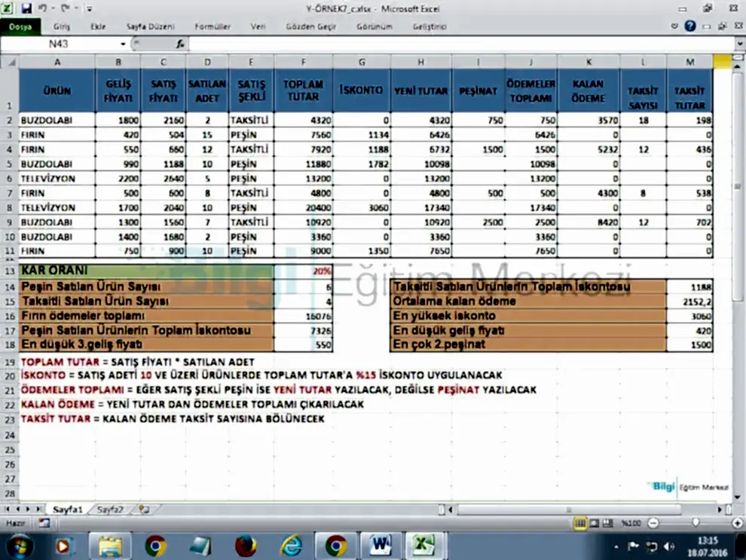Open the Formüller ribbon tab
Screen dimensions: 746x560
pyautogui.click(x=212, y=26)
